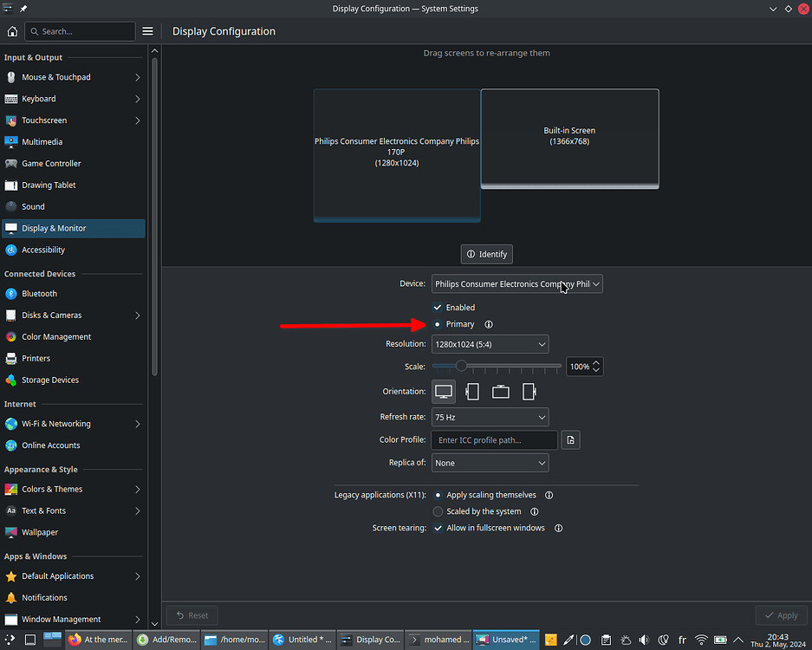The height and width of the screenshot is (650, 812).
Task: Expand the Replica of dropdown
Action: pos(490,463)
